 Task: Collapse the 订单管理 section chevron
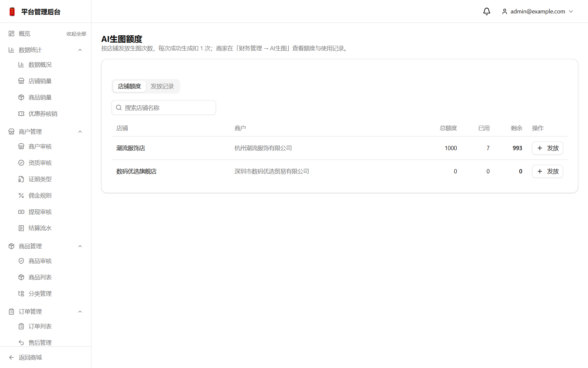click(80, 311)
